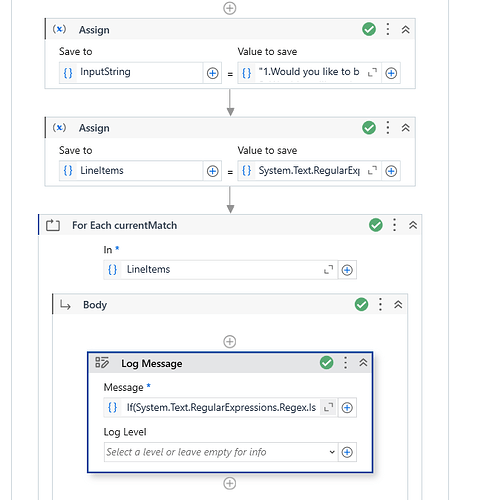Collapse the Body sequence

[398, 304]
